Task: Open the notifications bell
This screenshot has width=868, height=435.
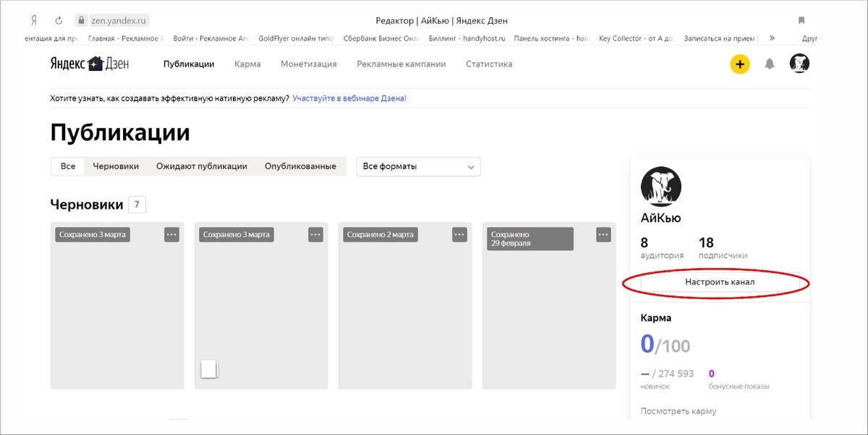Action: (x=770, y=64)
